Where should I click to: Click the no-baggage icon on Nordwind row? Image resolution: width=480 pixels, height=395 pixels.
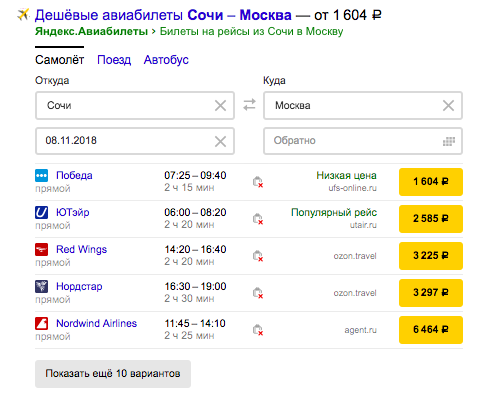pos(258,330)
